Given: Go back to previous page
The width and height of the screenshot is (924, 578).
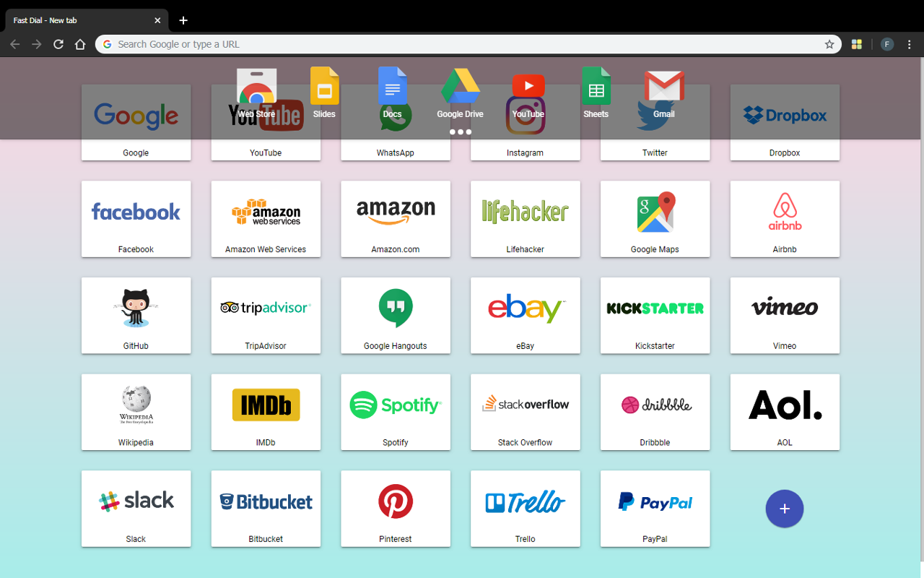Looking at the screenshot, I should click(15, 44).
